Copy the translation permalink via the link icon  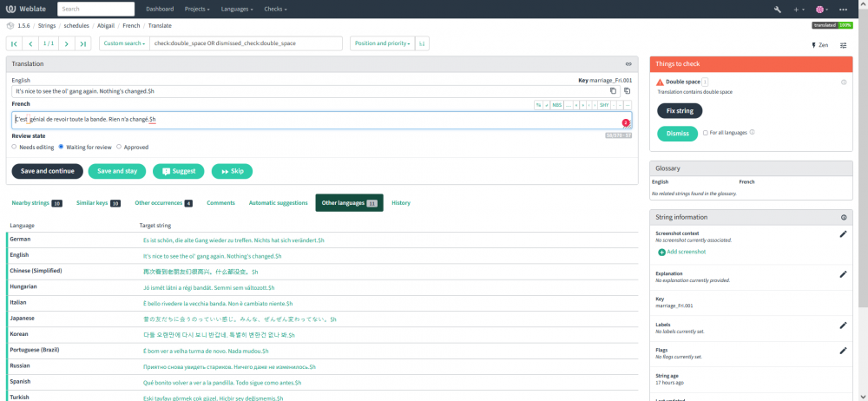(628, 64)
